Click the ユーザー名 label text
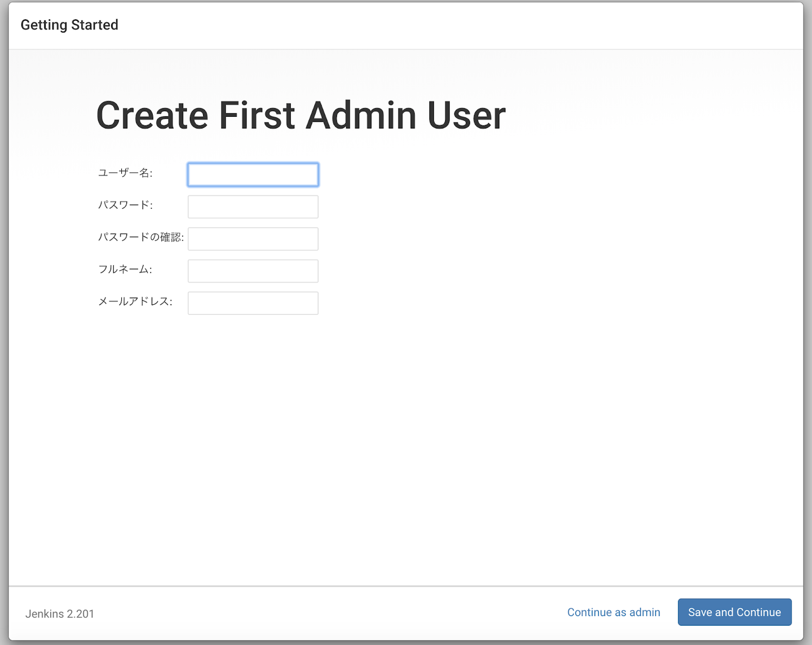The image size is (812, 645). point(125,173)
